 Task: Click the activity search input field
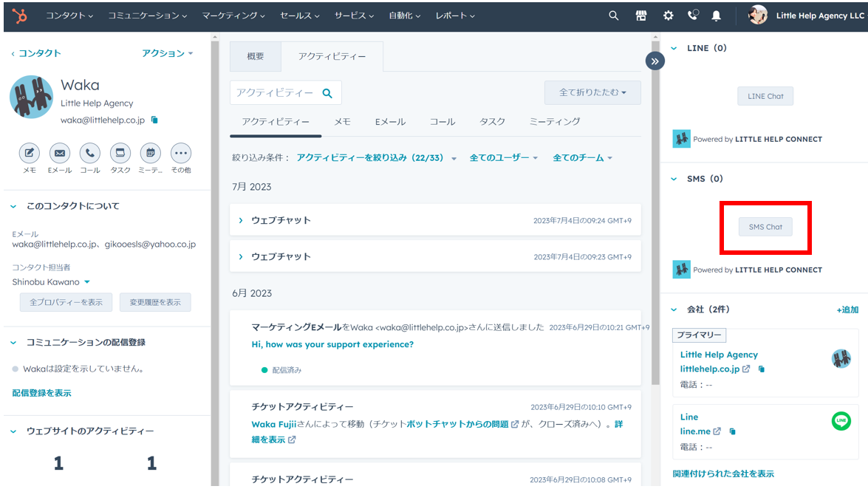[275, 92]
